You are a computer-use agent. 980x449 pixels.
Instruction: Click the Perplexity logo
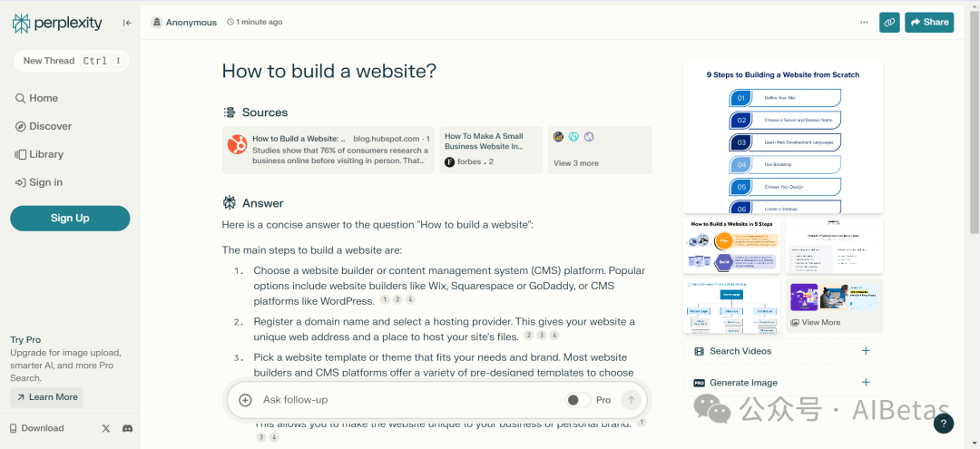[57, 23]
